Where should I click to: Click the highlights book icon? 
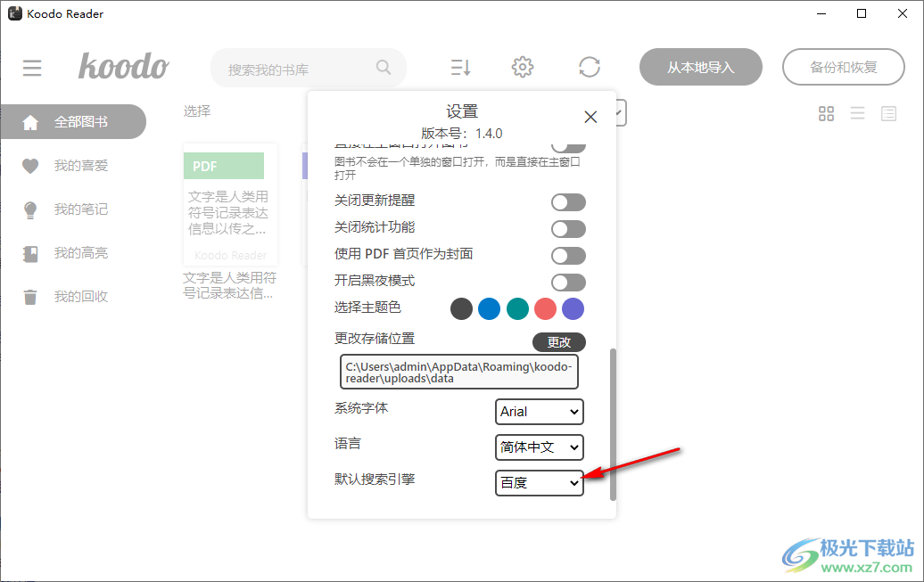point(30,254)
